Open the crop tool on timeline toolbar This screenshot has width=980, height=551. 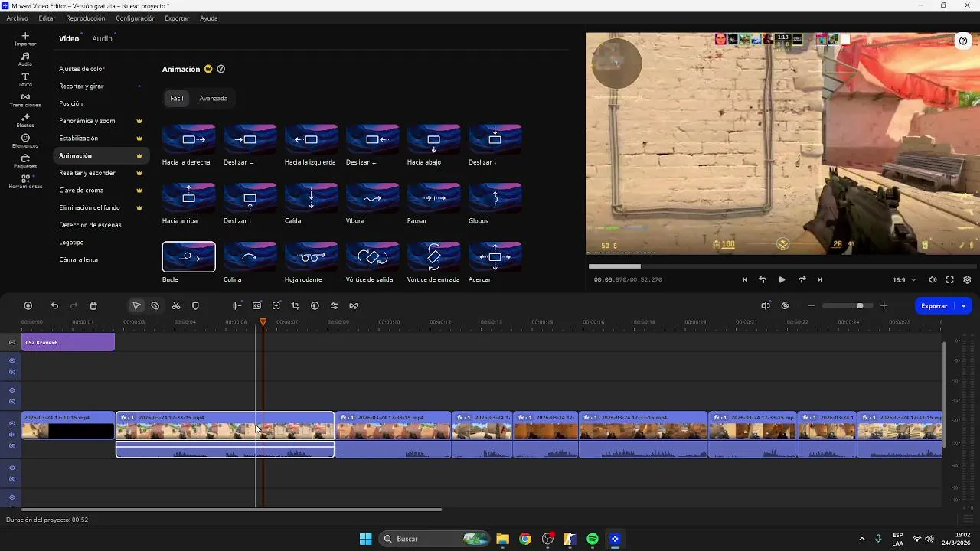[296, 305]
